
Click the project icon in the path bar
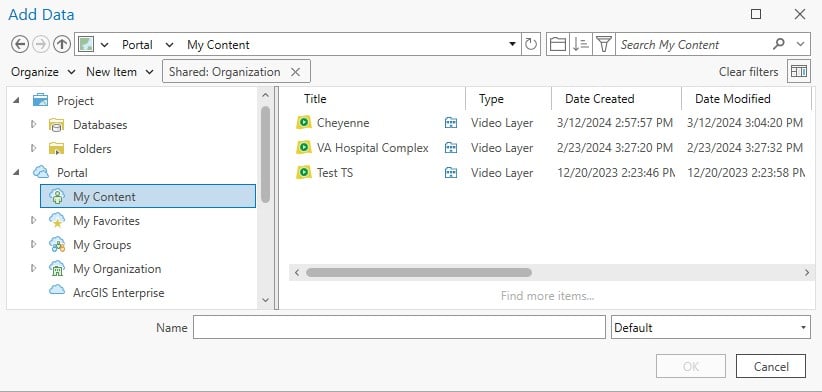click(86, 45)
